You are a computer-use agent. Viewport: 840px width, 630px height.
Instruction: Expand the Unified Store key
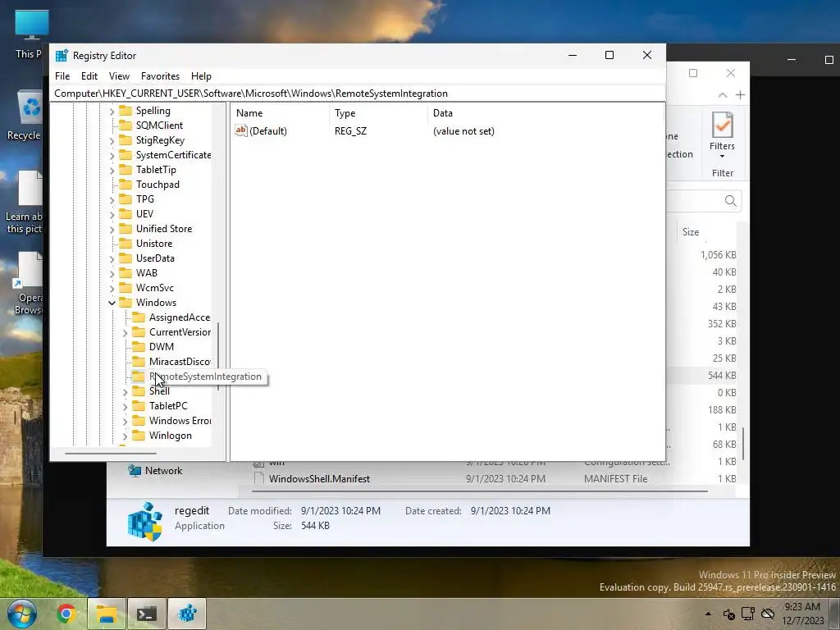(112, 229)
